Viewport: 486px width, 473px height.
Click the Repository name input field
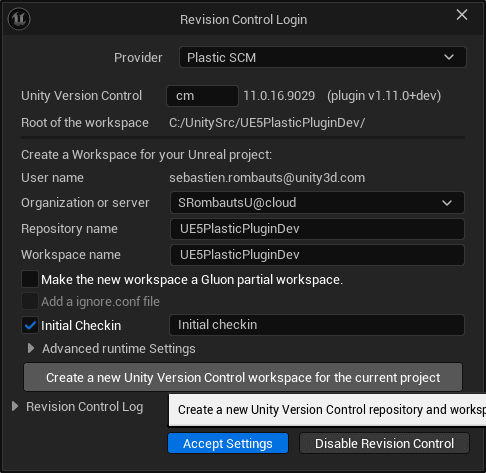317,229
